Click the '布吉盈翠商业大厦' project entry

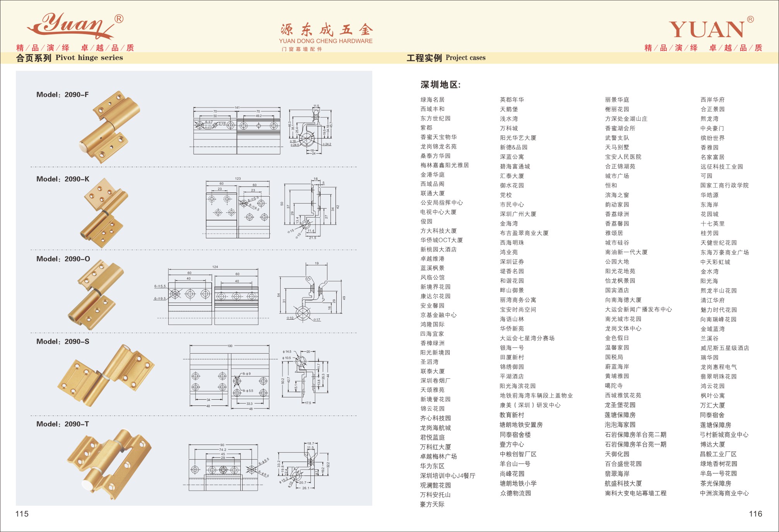tap(524, 233)
